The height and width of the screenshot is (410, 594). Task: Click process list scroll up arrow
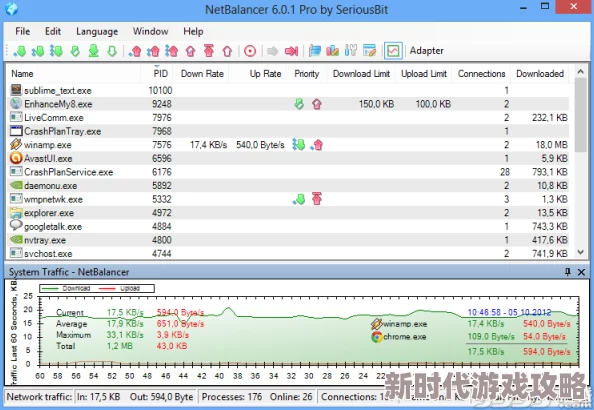(x=580, y=72)
